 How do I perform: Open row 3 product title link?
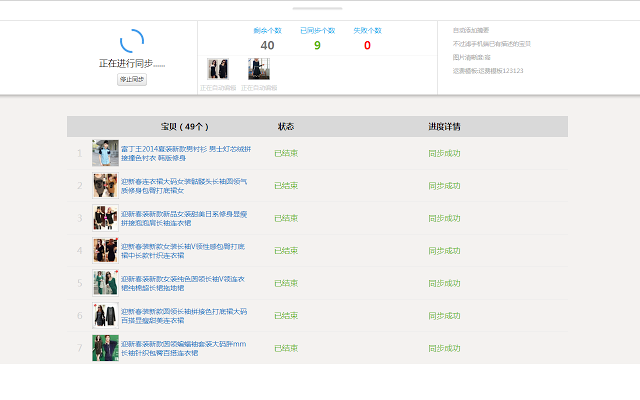[x=184, y=218]
